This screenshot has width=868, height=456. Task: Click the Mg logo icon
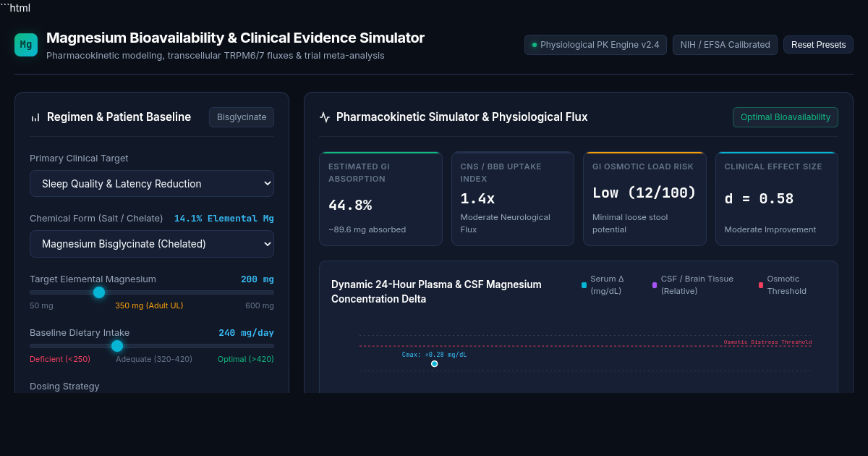pos(26,45)
